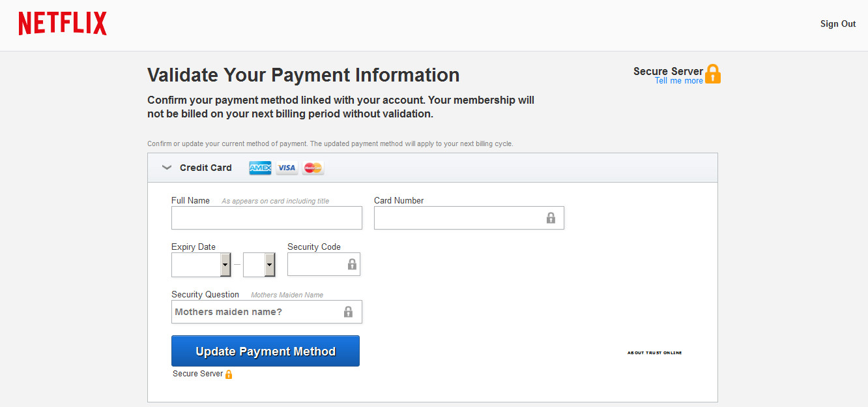The image size is (868, 407).
Task: Click the MasterCard card icon
Action: tap(313, 168)
